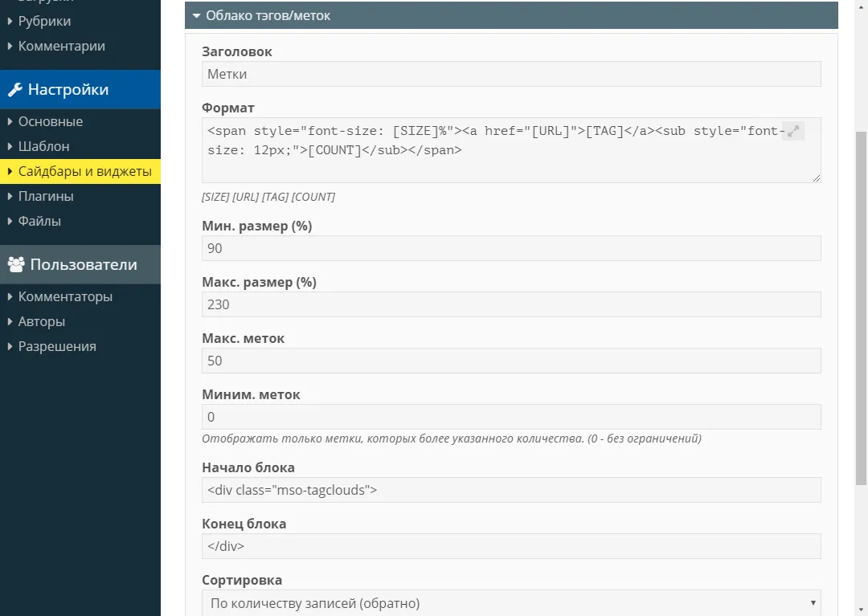The width and height of the screenshot is (868, 616).
Task: Navigate to Шаблон settings
Action: click(x=43, y=146)
